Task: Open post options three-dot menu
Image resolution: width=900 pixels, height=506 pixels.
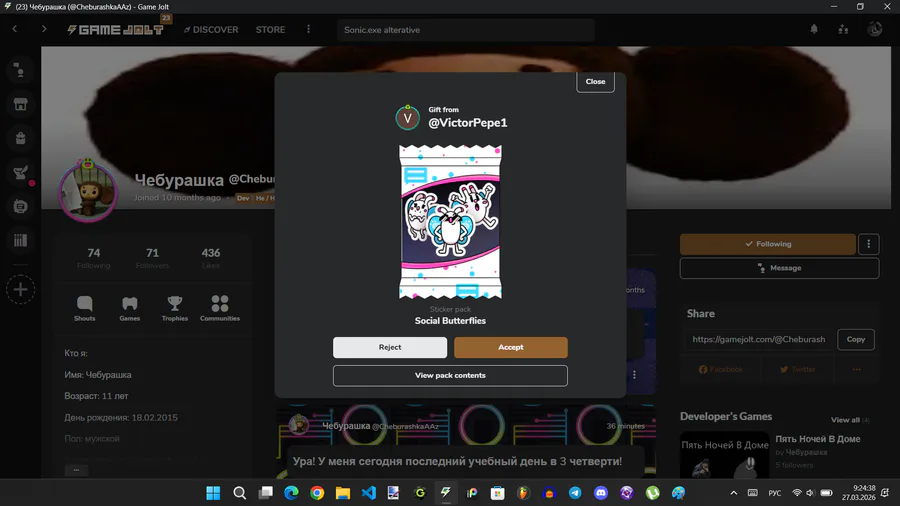Action: click(634, 375)
